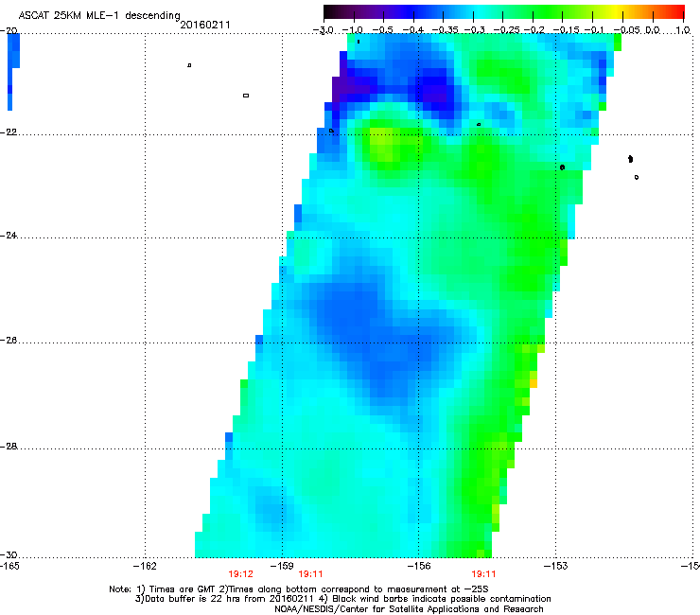Screen dimensions: 700x615
Task: Click the -28 latitude axis label
Action: 9,447
